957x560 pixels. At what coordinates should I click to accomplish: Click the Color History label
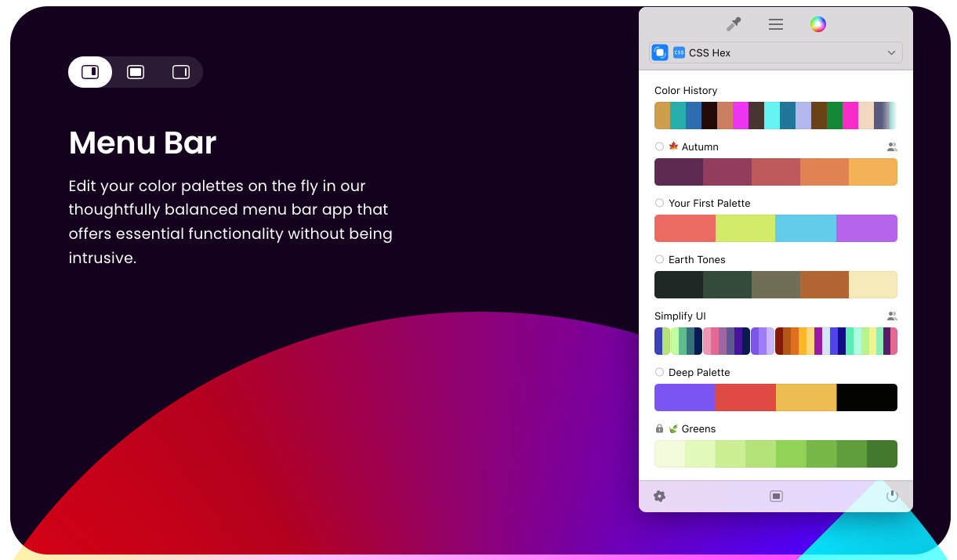[686, 90]
